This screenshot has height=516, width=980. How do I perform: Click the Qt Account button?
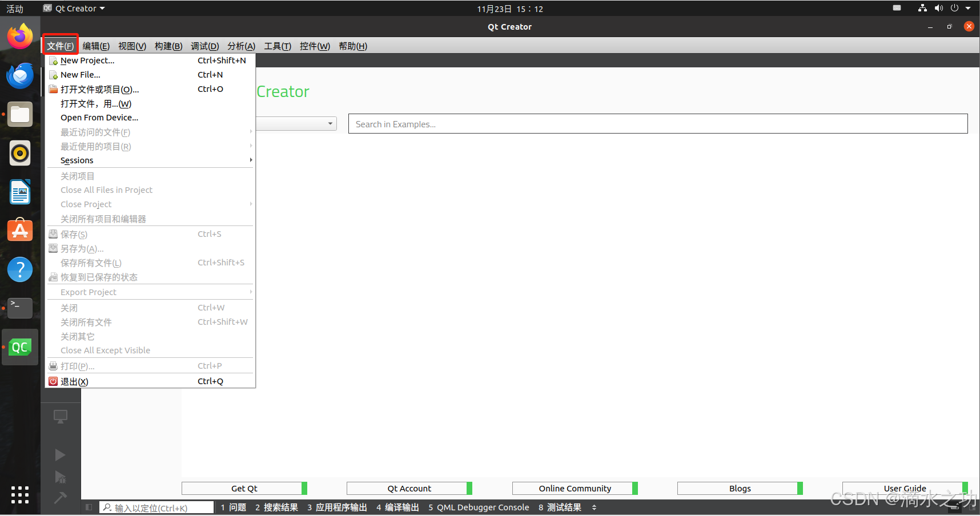pos(409,489)
